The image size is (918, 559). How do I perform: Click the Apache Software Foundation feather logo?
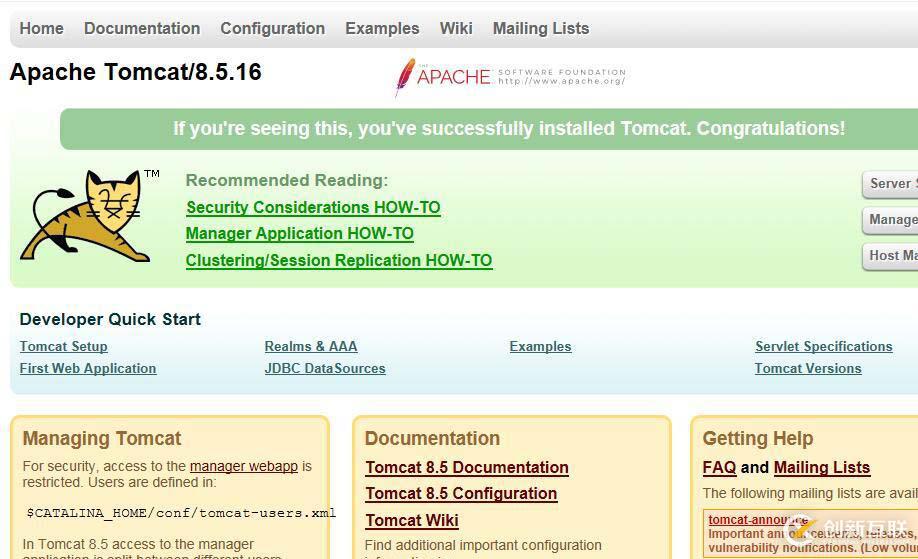tap(510, 77)
